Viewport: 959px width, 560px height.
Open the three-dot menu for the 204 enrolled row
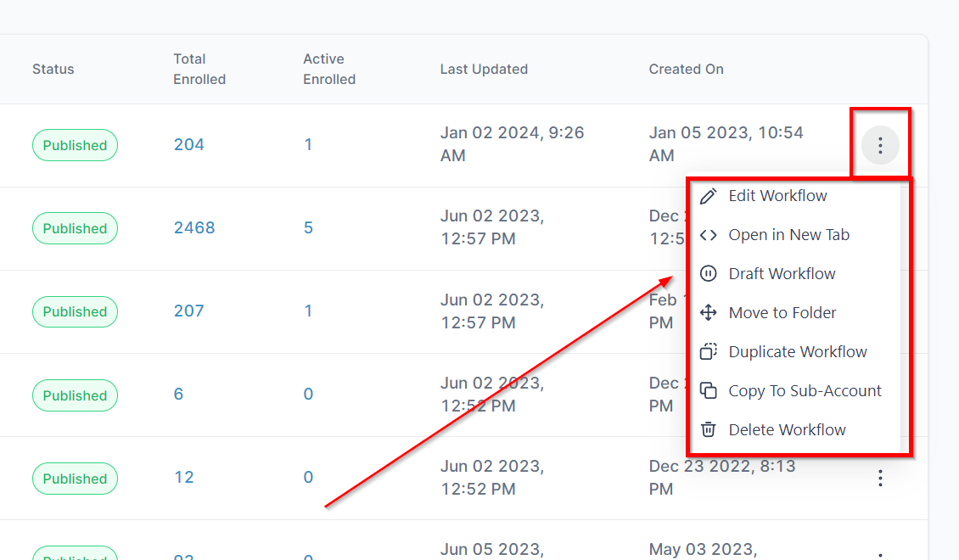coord(880,145)
